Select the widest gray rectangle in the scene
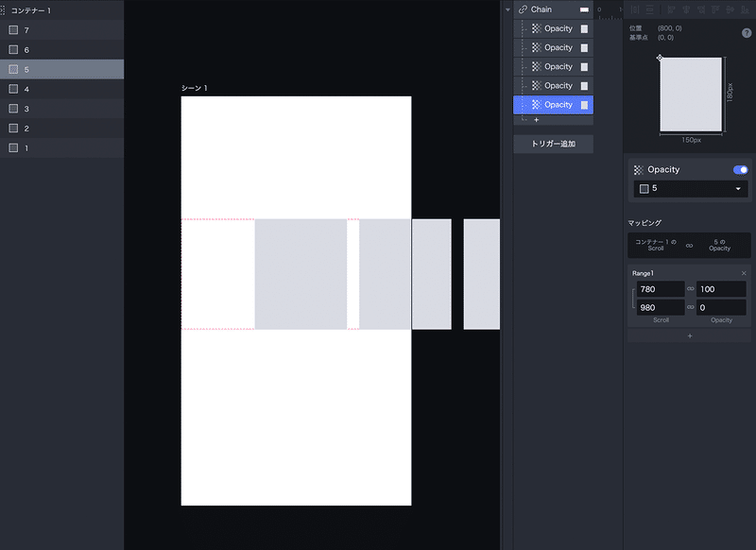This screenshot has width=756, height=550. coord(301,274)
